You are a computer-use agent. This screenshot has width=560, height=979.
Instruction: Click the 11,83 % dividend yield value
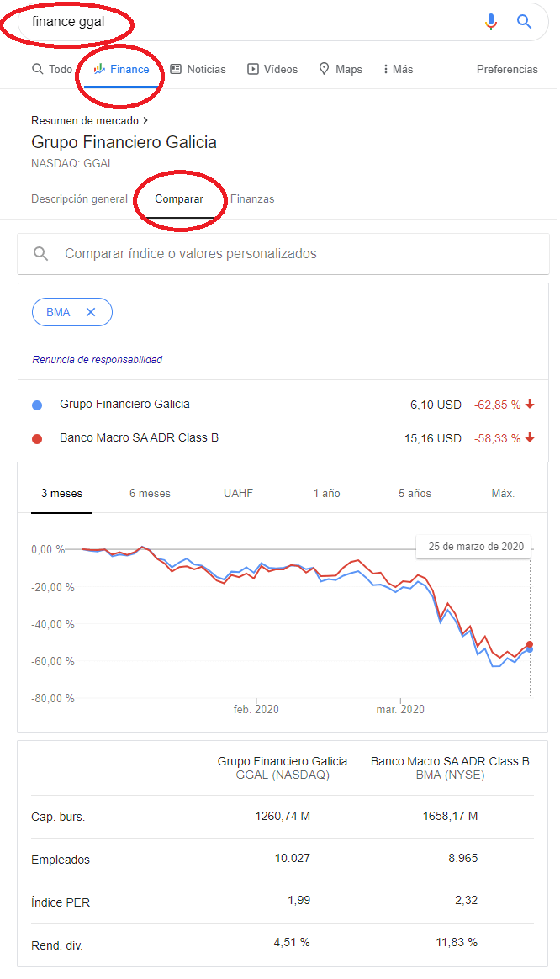[x=457, y=942]
